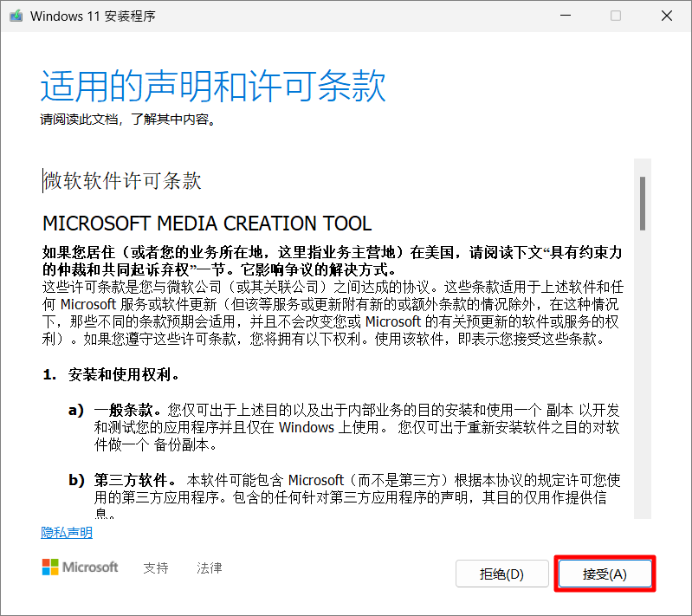Place cursor in 微软软件许可条款 heading

[122, 180]
